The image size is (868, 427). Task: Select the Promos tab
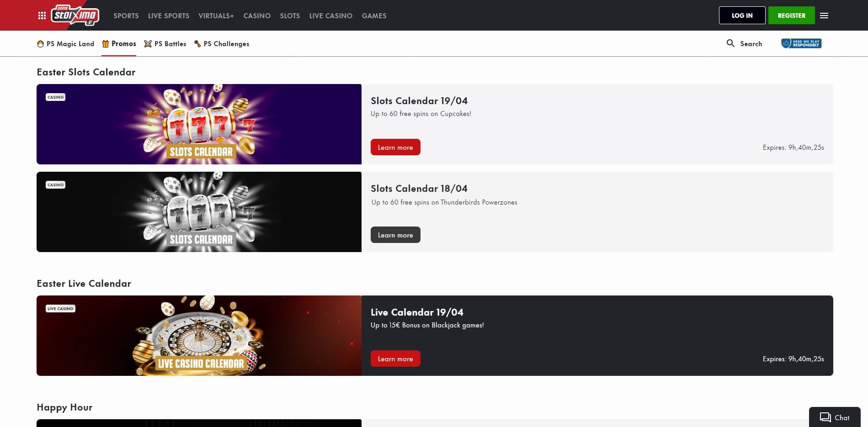pos(119,44)
